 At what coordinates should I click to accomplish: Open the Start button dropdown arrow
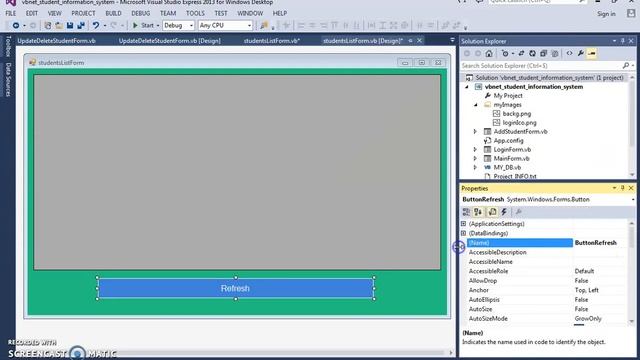[158, 25]
